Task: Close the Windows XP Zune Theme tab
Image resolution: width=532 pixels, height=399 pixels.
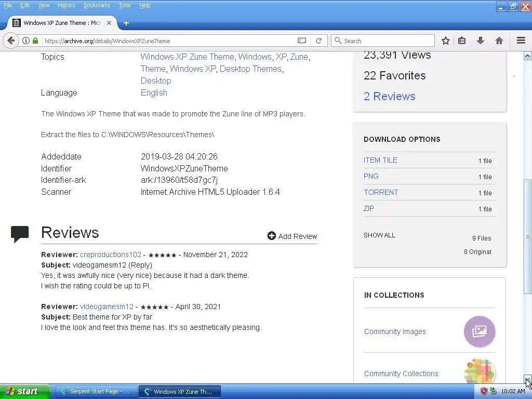Action: tap(109, 23)
